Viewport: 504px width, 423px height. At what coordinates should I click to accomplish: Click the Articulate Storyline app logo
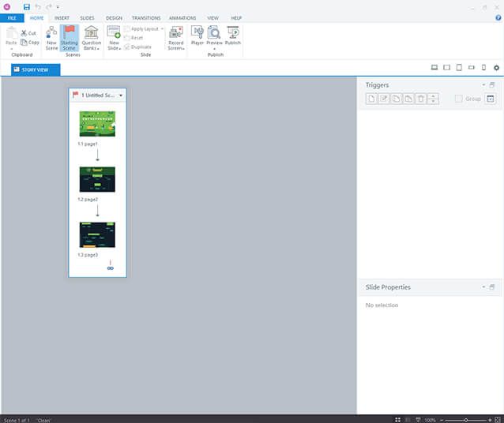(7, 7)
